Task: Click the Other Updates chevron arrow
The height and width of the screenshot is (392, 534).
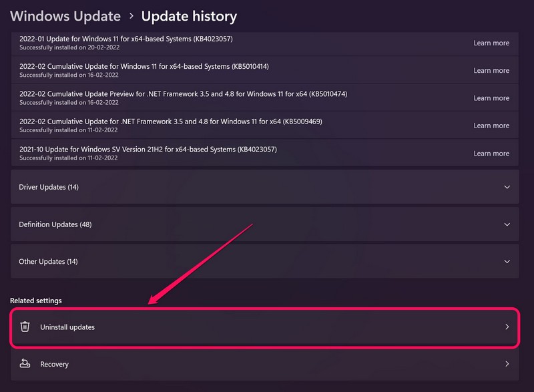Action: 507,262
